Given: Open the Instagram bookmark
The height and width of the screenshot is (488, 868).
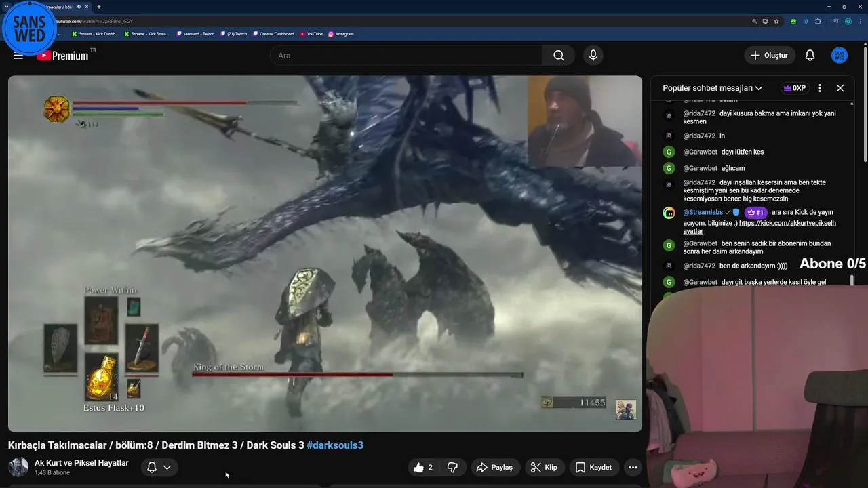Looking at the screenshot, I should (x=341, y=34).
